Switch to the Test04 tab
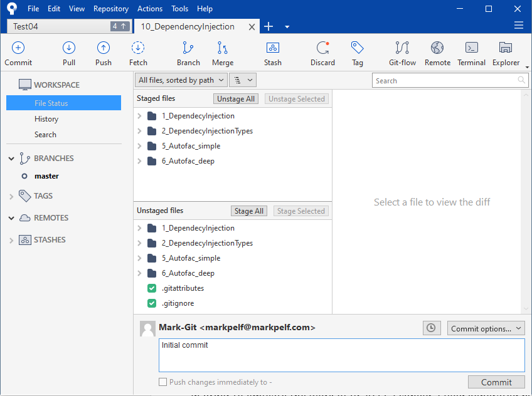532x396 pixels. click(x=69, y=26)
